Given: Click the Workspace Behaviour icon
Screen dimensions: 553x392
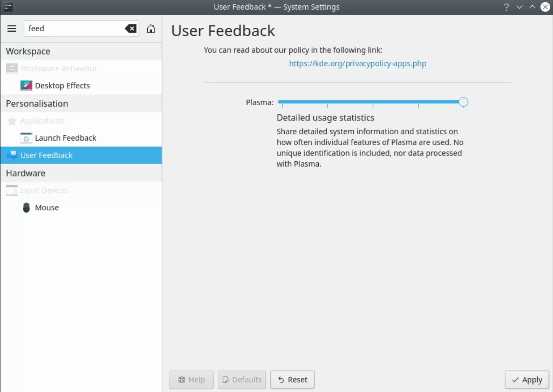Looking at the screenshot, I should 12,68.
